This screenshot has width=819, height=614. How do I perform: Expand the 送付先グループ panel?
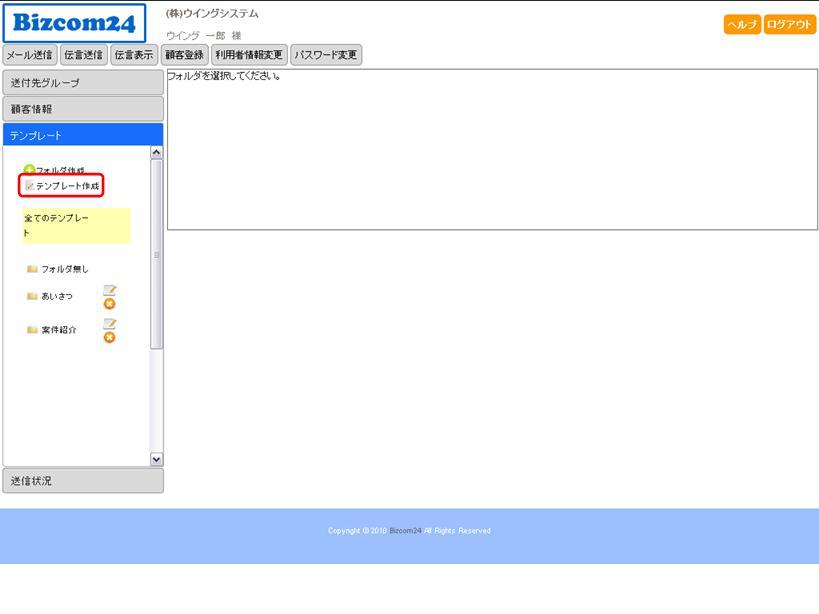pos(83,82)
